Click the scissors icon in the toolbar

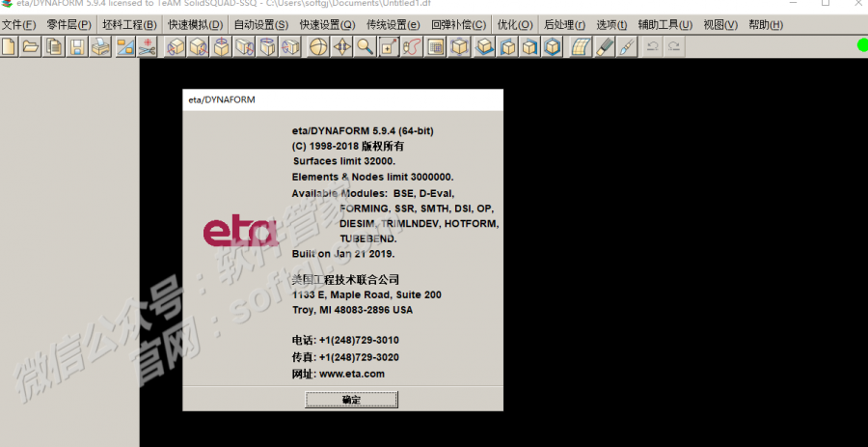point(148,47)
